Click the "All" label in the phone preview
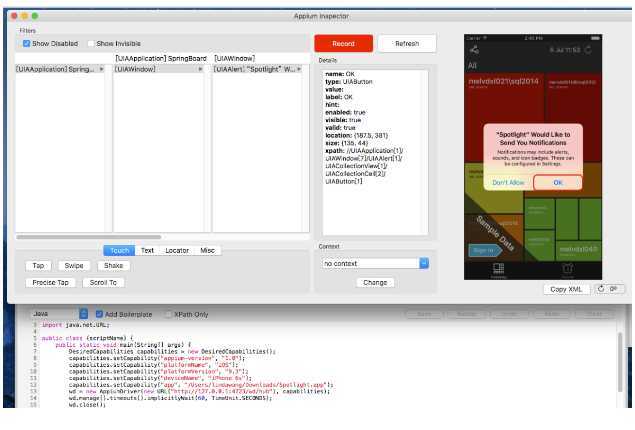This screenshot has width=635, height=430. click(473, 66)
